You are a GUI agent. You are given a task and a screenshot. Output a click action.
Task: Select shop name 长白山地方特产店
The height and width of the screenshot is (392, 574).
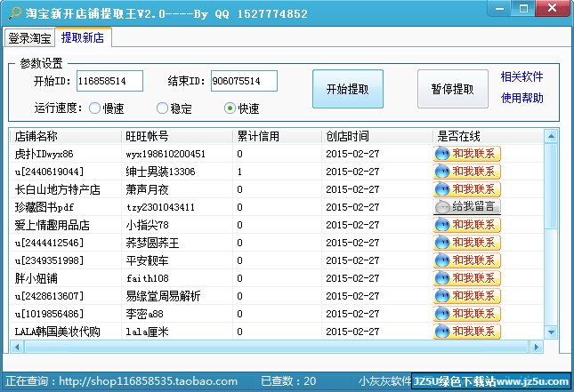pyautogui.click(x=58, y=189)
